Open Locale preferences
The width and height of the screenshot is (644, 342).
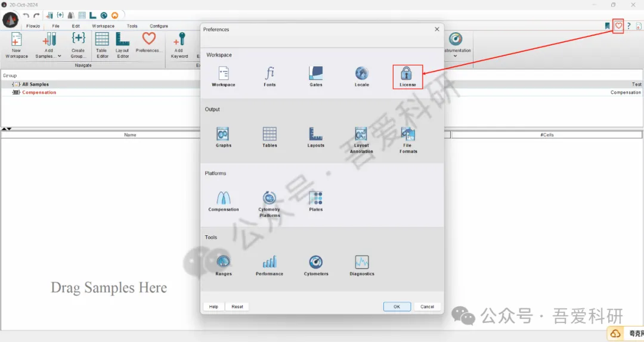point(362,76)
